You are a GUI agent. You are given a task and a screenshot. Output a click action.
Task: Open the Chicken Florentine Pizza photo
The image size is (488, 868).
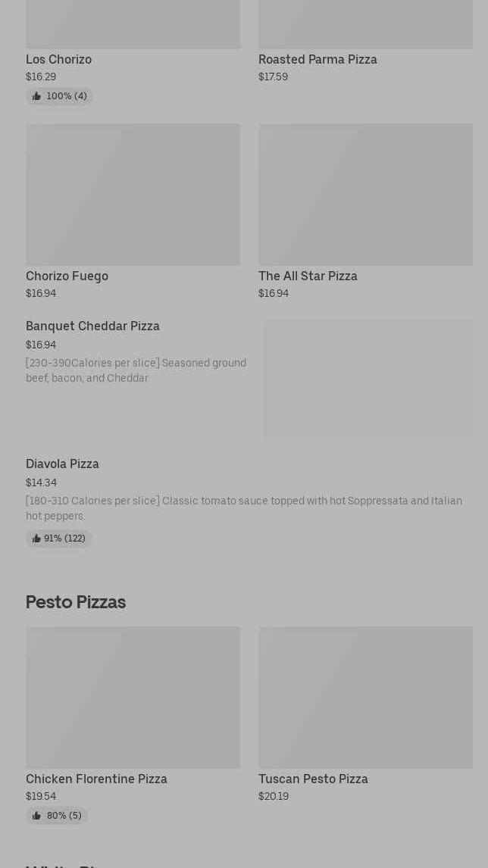click(x=133, y=697)
